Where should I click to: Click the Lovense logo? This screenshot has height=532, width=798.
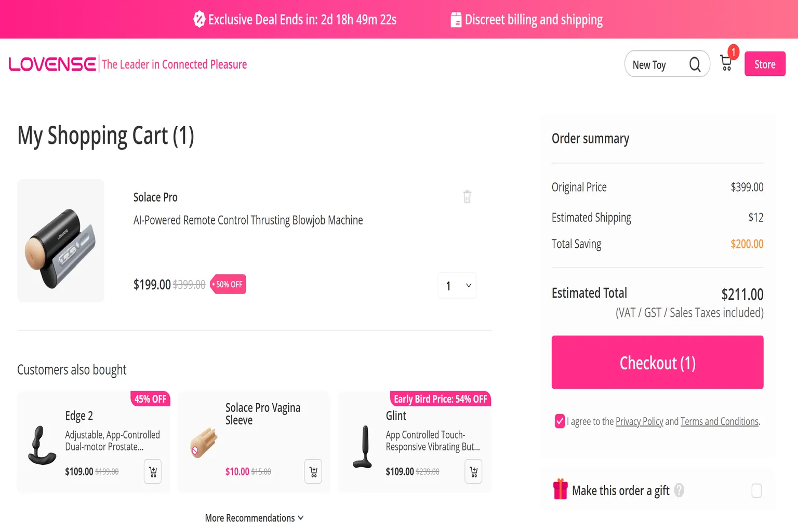[52, 64]
